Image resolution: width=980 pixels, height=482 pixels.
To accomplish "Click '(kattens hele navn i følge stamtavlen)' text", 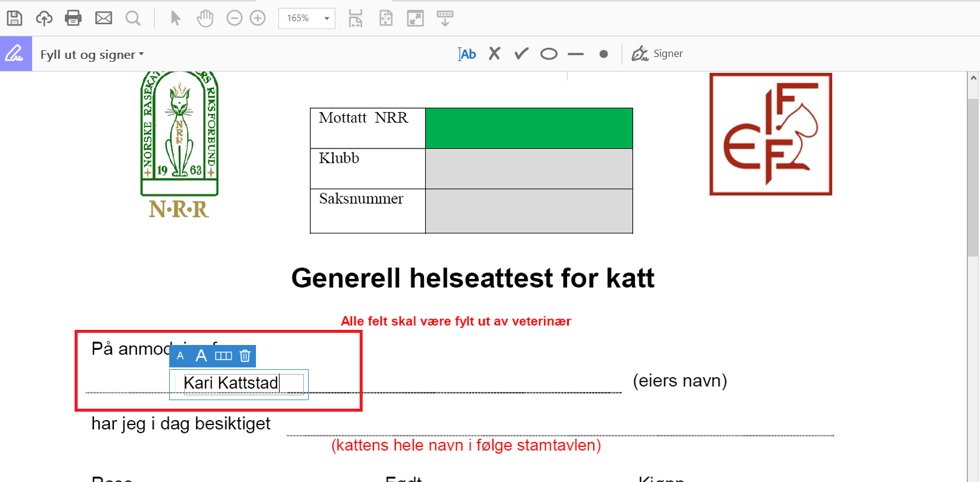I will (466, 446).
